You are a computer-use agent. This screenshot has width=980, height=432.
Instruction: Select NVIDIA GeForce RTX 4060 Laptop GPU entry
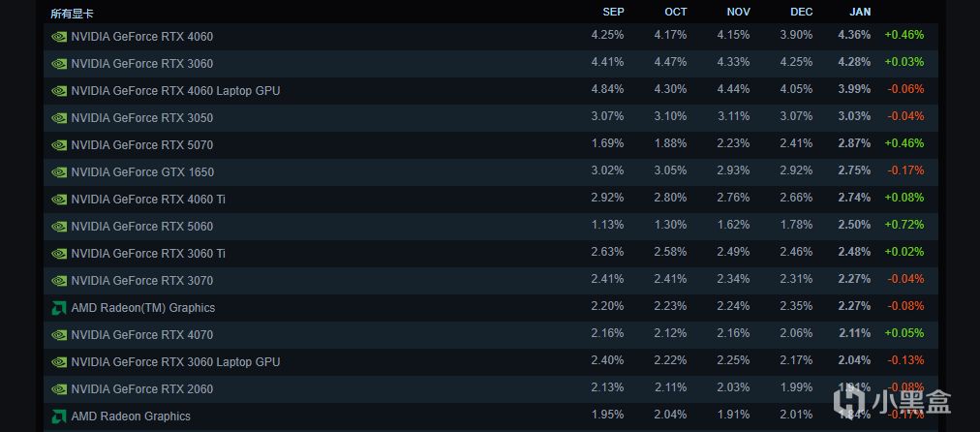click(175, 91)
